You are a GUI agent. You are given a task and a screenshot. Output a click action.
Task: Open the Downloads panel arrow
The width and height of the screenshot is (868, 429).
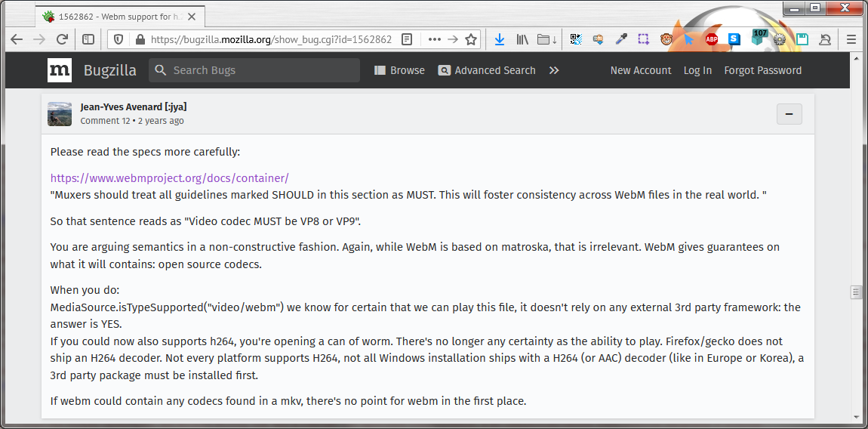500,39
